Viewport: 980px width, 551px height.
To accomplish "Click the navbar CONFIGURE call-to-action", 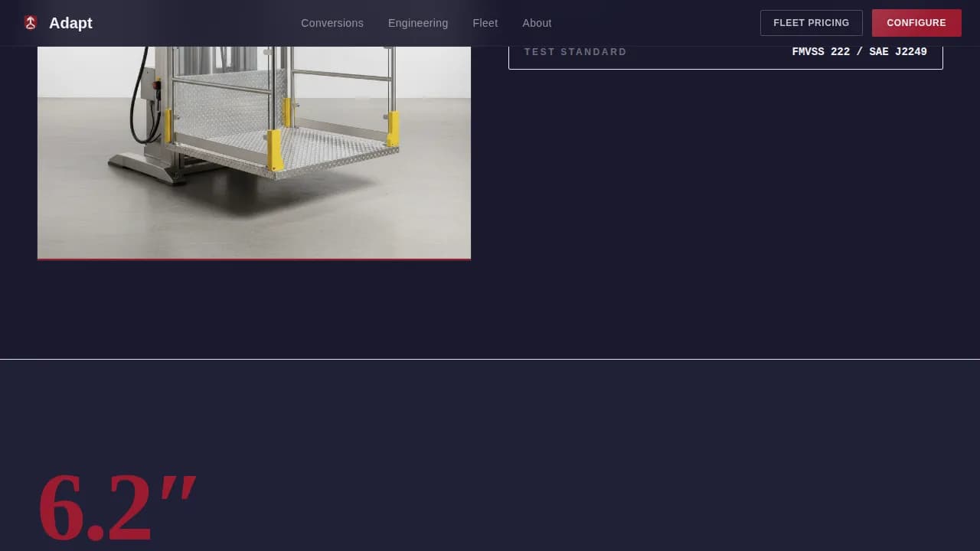I will pyautogui.click(x=916, y=23).
